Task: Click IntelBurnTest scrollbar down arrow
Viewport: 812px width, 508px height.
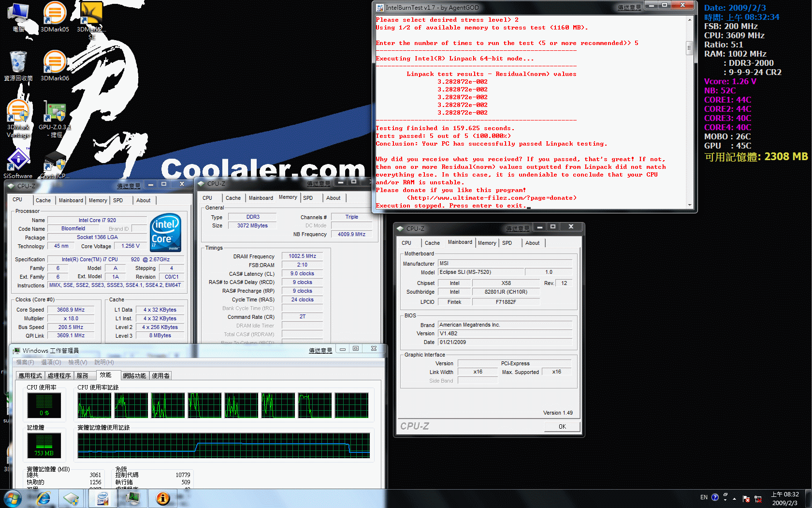Action: (x=690, y=205)
